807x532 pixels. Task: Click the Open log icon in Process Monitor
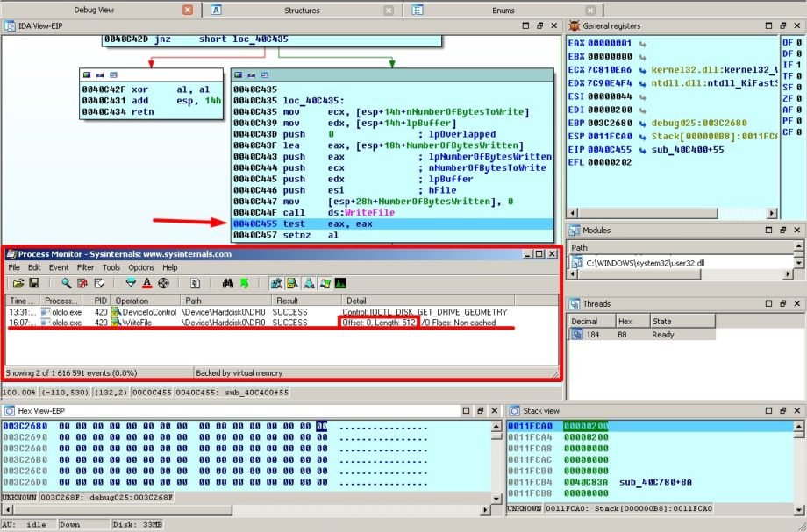point(18,283)
